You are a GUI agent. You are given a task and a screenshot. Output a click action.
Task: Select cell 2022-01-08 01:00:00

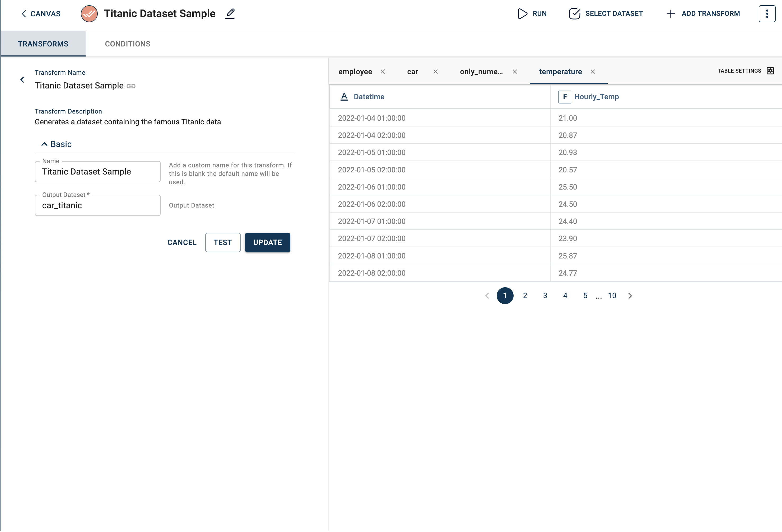(x=440, y=256)
